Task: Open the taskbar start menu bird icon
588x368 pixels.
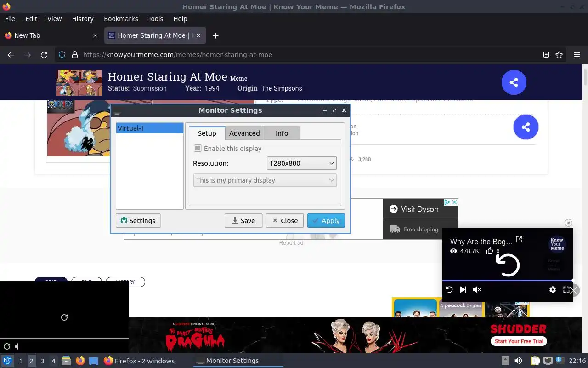Action: tap(7, 361)
